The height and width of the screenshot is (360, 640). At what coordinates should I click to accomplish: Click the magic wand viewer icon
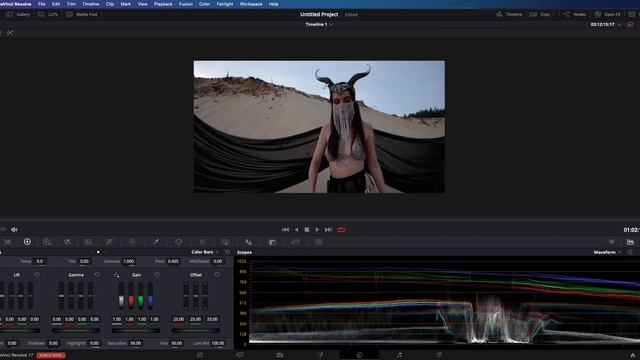(x=10, y=33)
